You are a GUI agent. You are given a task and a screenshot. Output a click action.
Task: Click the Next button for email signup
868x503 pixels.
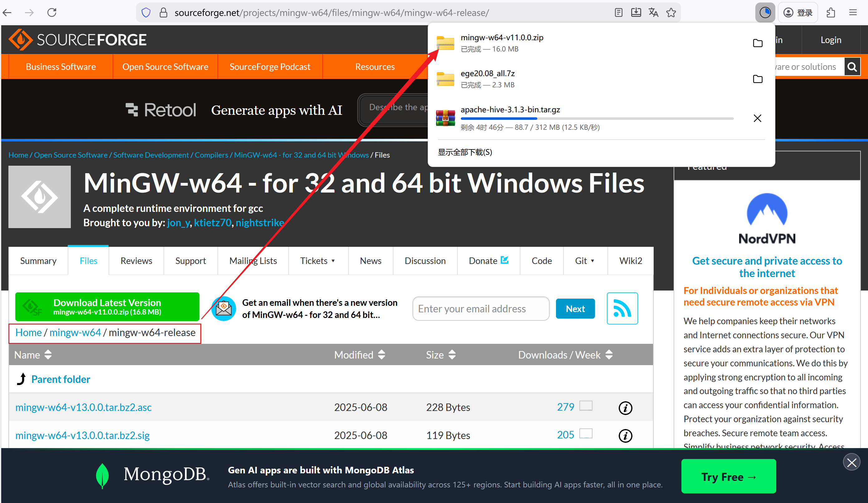(575, 309)
